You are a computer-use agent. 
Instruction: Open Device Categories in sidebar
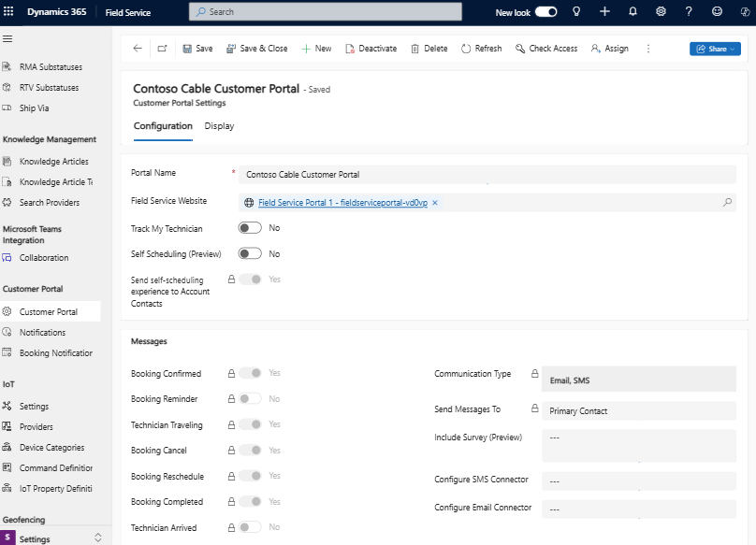pos(51,448)
